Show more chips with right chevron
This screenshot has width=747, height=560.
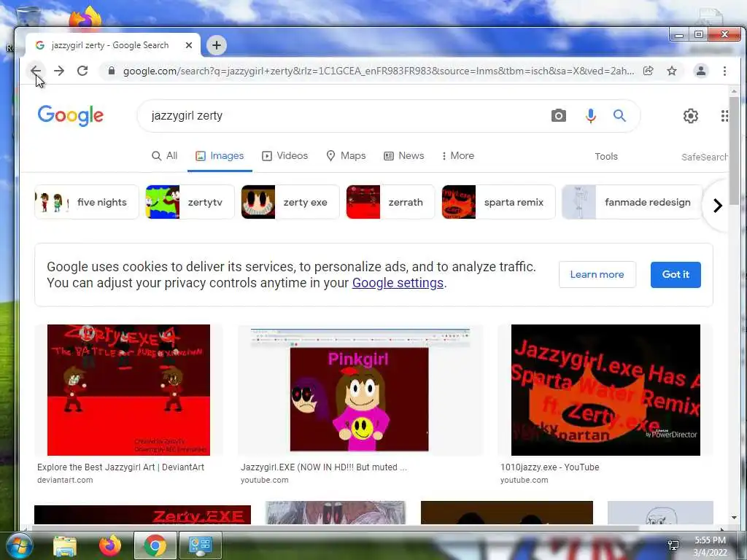[x=718, y=205]
